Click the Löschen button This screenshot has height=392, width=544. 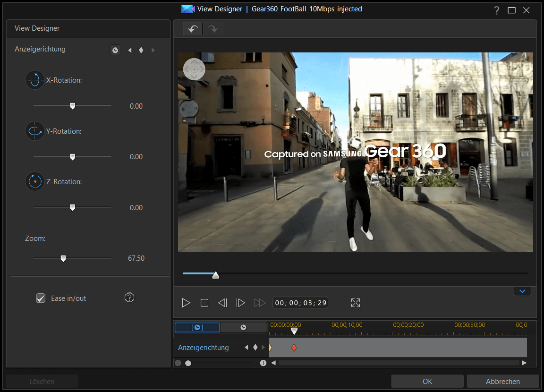pos(42,382)
